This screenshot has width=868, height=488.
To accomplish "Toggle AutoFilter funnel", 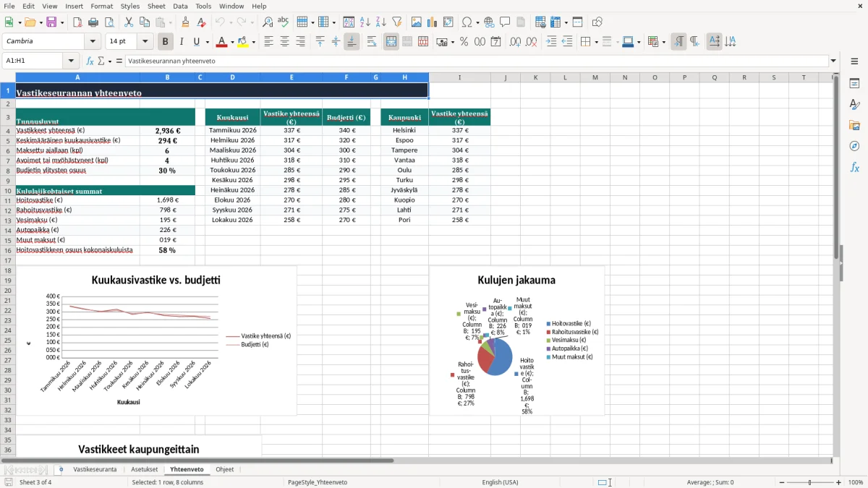I will point(396,22).
